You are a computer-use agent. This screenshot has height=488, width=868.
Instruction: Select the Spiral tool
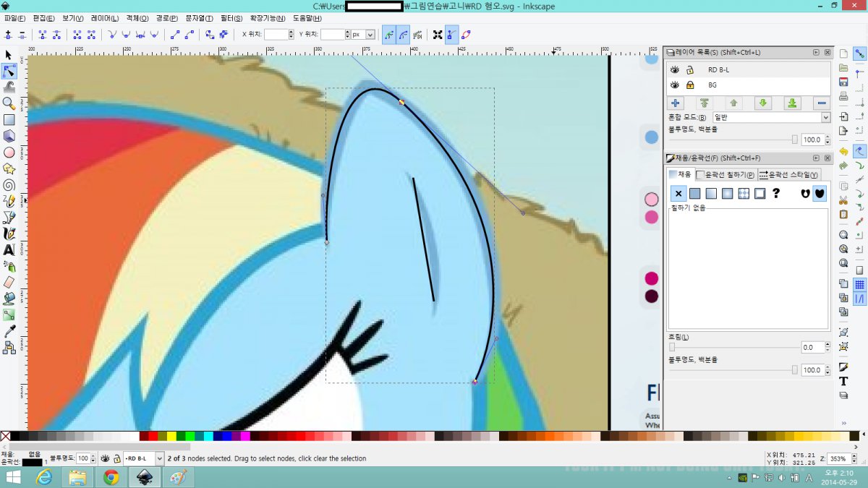9,185
